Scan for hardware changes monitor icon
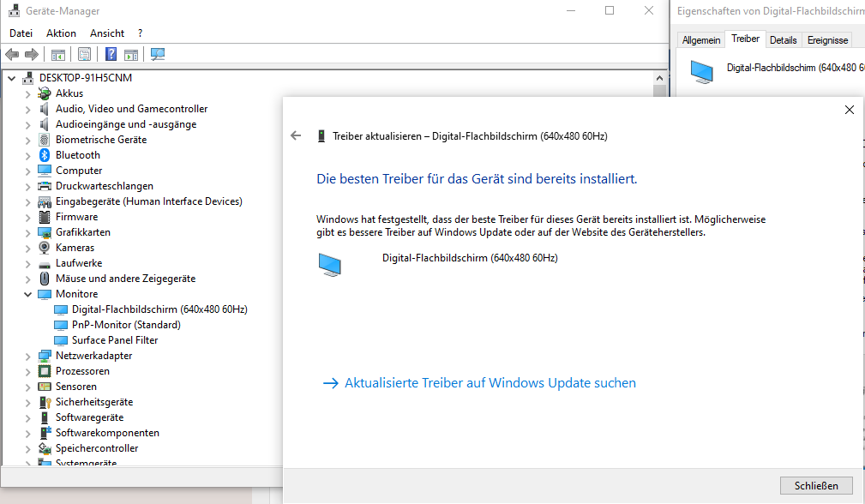The width and height of the screenshot is (865, 504). 158,54
